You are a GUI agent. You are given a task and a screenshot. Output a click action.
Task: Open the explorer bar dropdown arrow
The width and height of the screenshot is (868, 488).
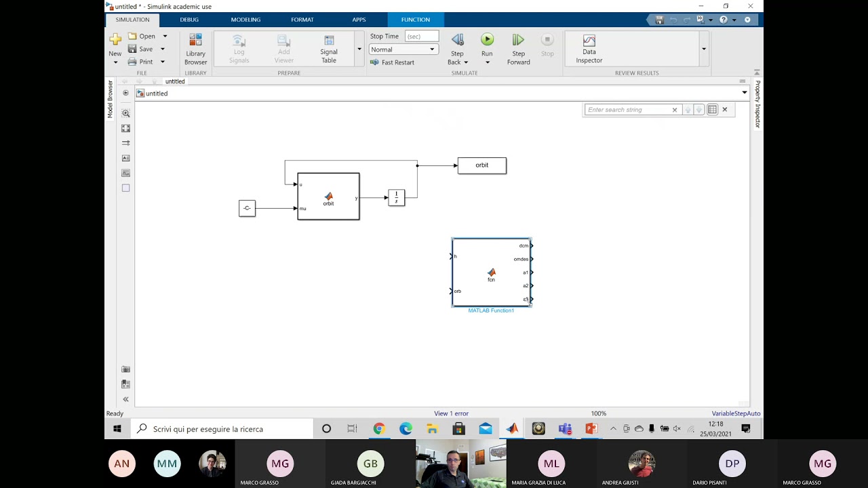click(x=745, y=93)
